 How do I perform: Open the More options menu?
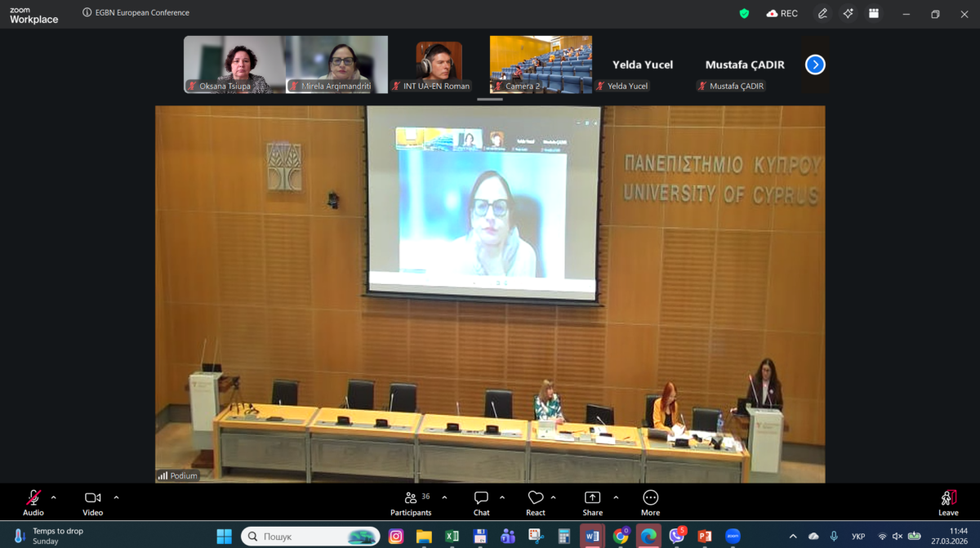point(650,501)
